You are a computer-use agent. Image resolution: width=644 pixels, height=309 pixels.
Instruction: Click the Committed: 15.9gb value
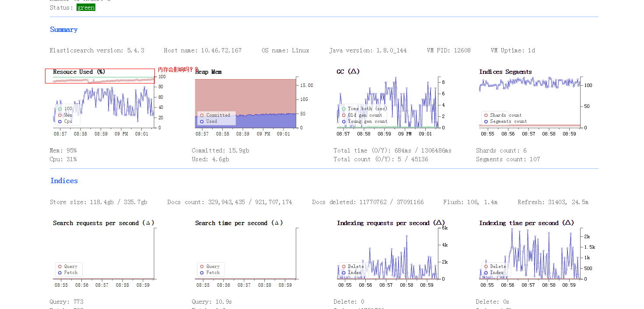coord(220,151)
